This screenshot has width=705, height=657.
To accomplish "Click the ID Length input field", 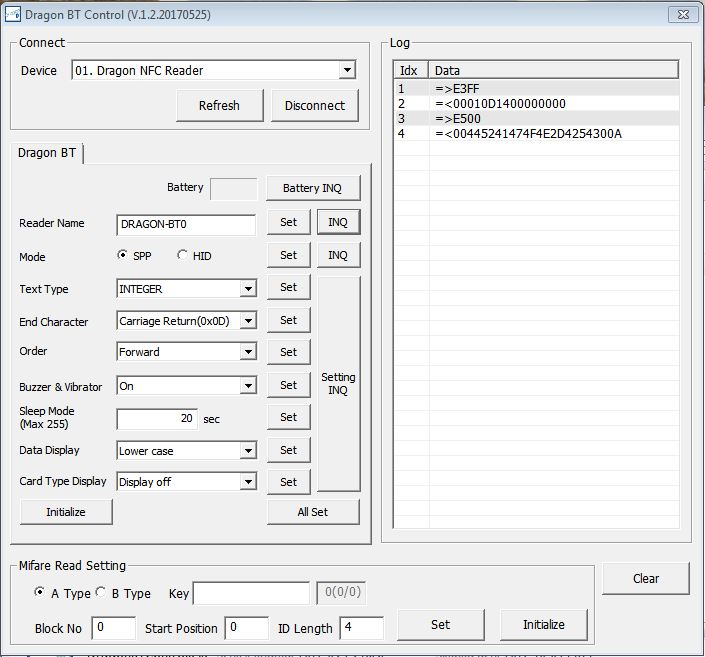I will 362,628.
